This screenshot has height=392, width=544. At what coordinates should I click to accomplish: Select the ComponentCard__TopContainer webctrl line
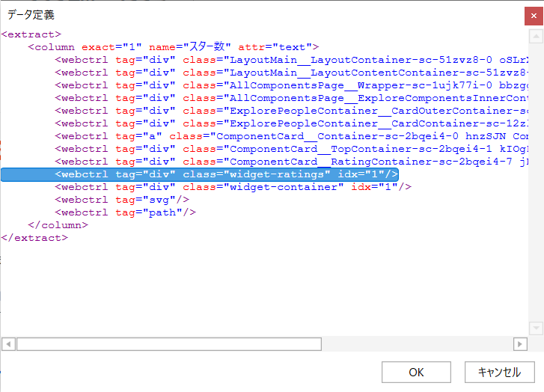pos(291,149)
